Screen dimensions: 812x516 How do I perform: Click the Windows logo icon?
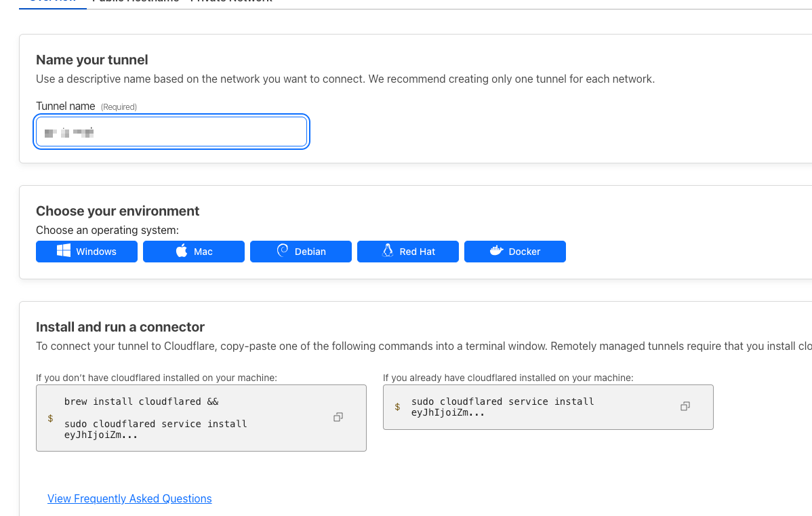coord(64,251)
